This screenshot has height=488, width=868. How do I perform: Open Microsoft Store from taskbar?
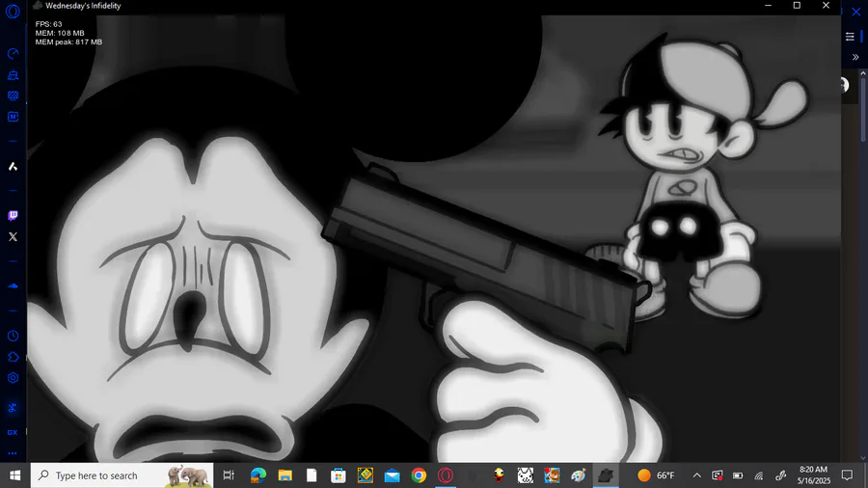click(x=339, y=475)
